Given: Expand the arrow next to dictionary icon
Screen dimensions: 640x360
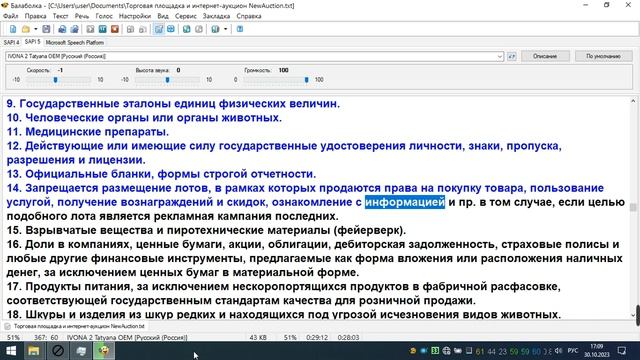Looking at the screenshot, I should [x=225, y=29].
